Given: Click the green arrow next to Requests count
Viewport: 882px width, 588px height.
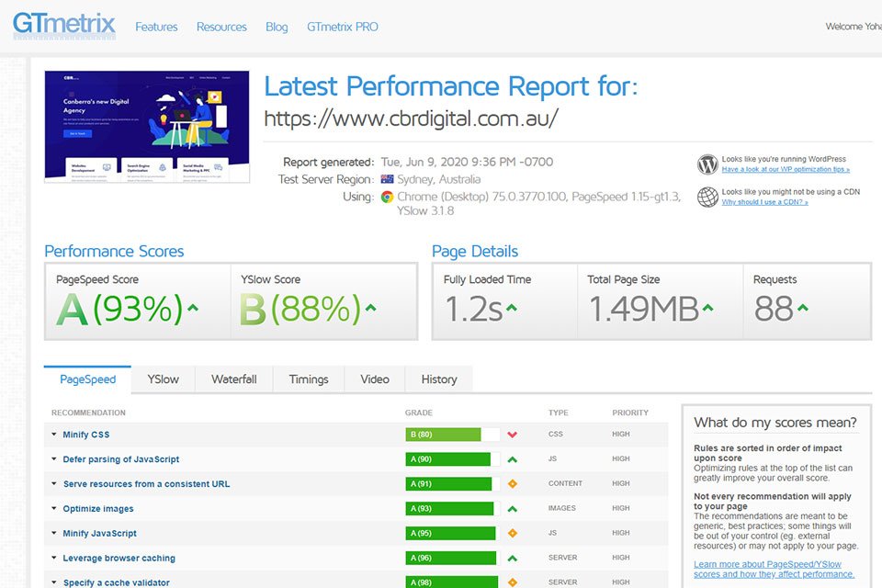Looking at the screenshot, I should coord(803,309).
